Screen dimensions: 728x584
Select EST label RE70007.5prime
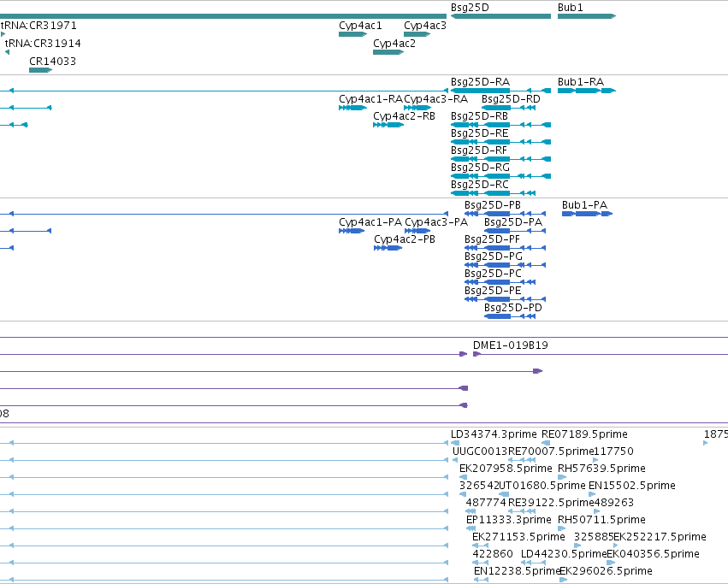point(551,451)
